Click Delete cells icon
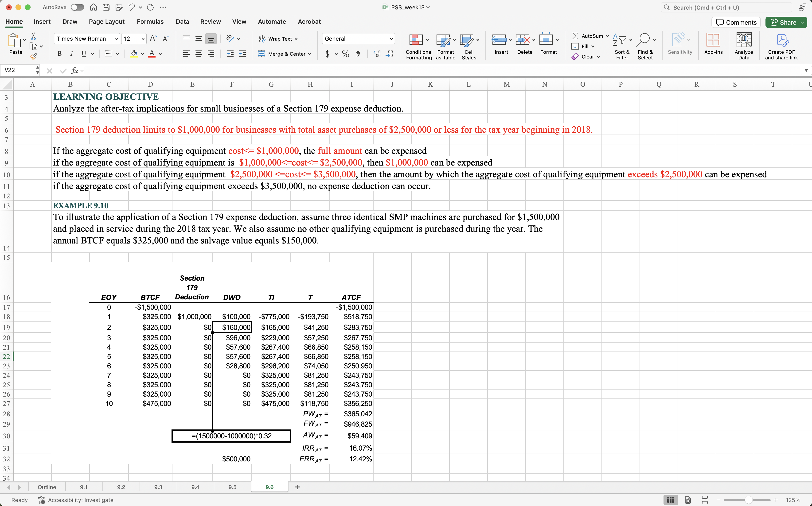The image size is (812, 506). (x=522, y=40)
